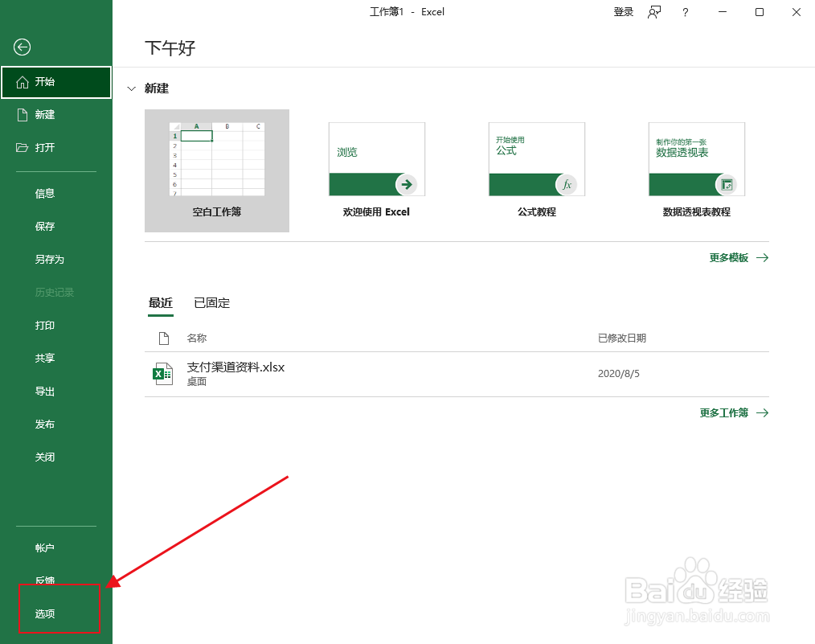Click the arrow circle on 浏览 template
815x644 pixels.
(407, 185)
